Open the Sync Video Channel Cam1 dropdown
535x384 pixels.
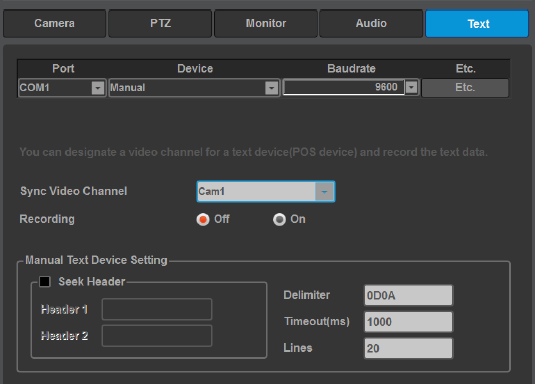[x=266, y=191]
